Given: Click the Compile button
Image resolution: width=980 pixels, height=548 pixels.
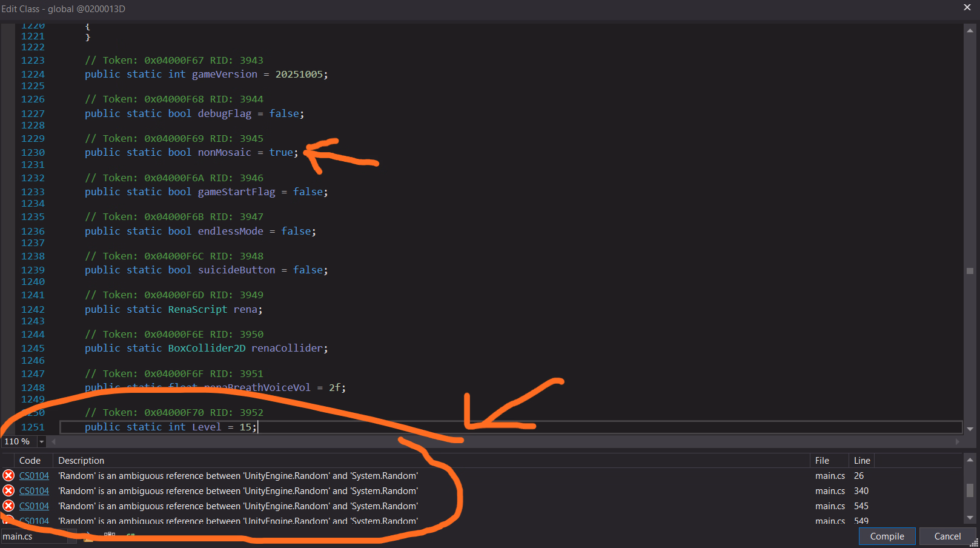Looking at the screenshot, I should click(887, 536).
